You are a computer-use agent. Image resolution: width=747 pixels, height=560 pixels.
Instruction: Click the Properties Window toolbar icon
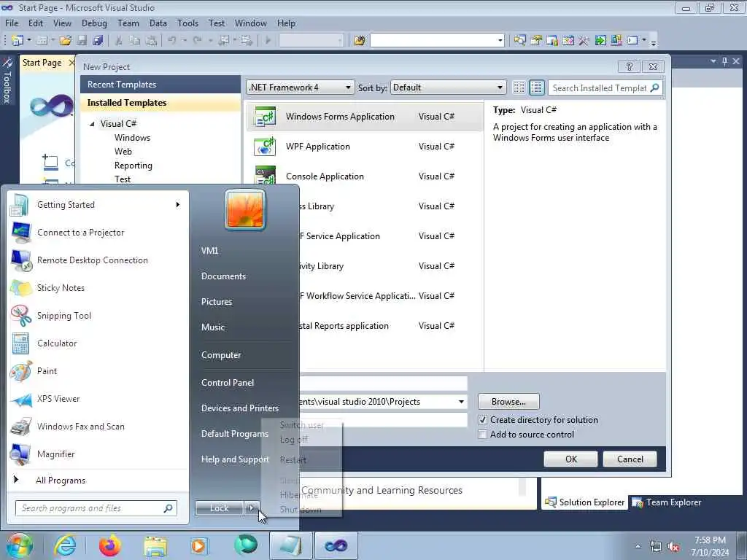[536, 41]
